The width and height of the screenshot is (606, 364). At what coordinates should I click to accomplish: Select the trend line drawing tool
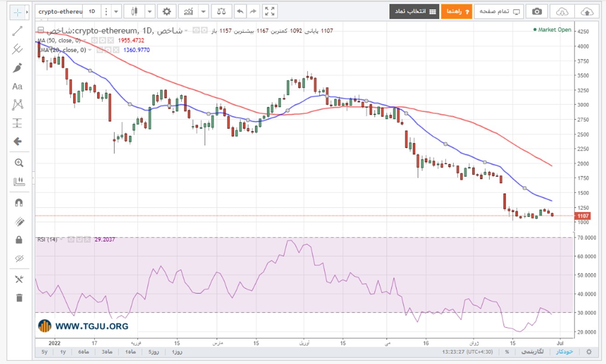(18, 31)
